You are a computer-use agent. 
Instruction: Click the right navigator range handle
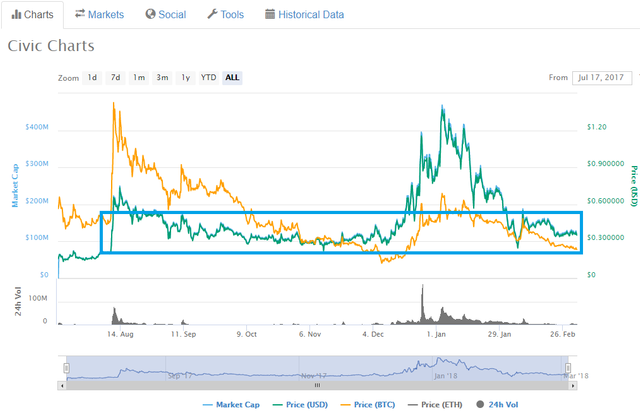pyautogui.click(x=568, y=368)
